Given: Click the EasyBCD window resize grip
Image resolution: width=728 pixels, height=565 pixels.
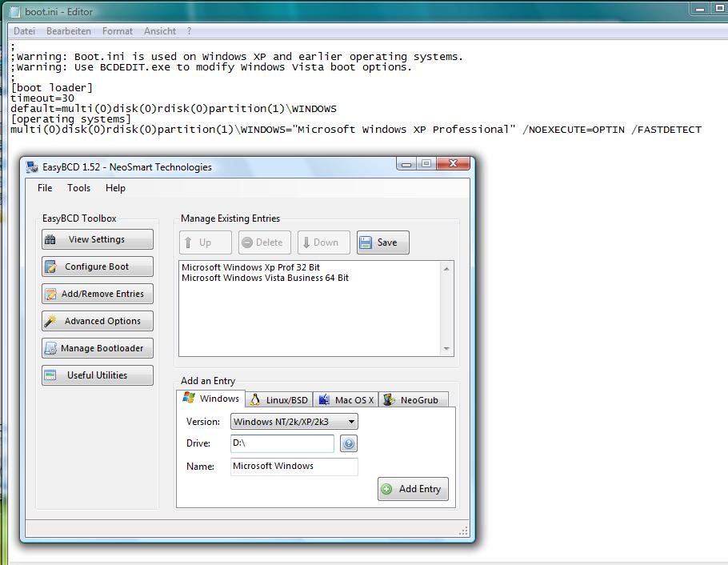Looking at the screenshot, I should pyautogui.click(x=463, y=531).
